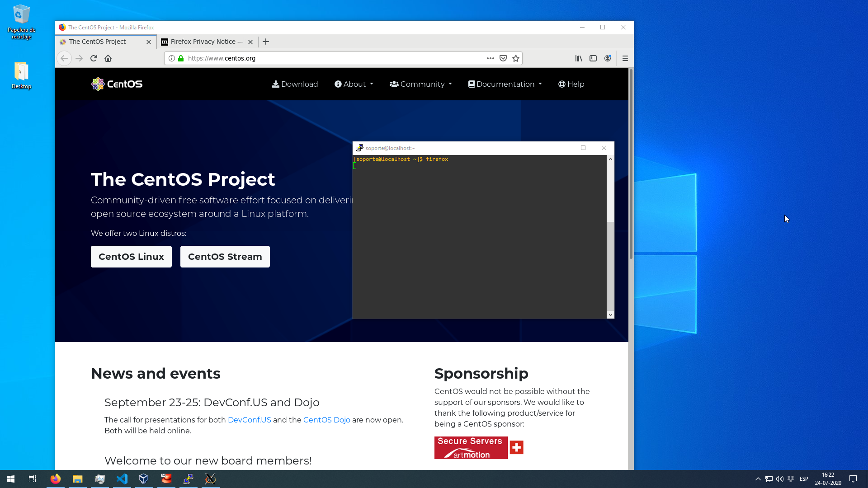Open the About dropdown menu

click(x=354, y=84)
